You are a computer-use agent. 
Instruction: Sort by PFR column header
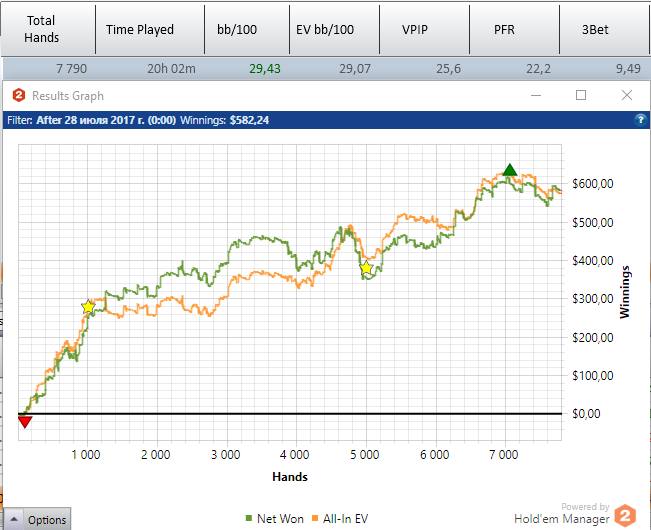514,29
